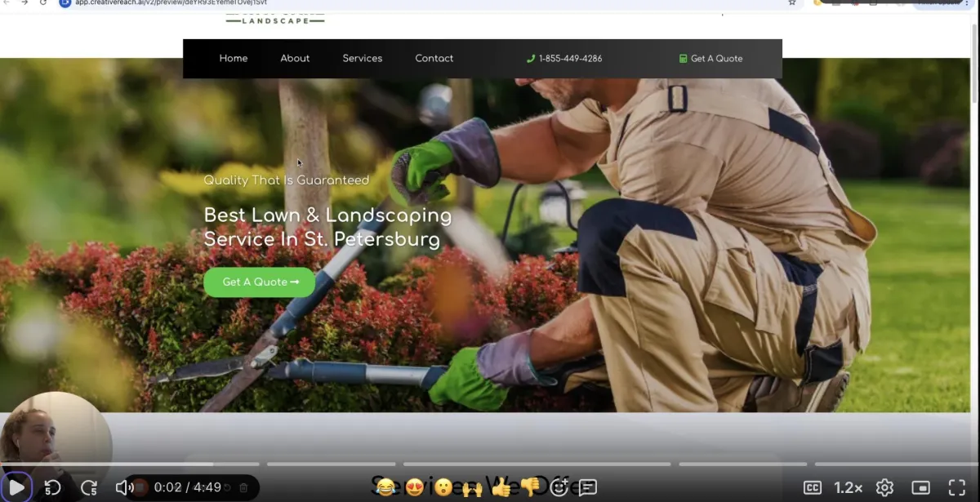This screenshot has height=502, width=980.
Task: Bookmark this page with the star
Action: [791, 3]
